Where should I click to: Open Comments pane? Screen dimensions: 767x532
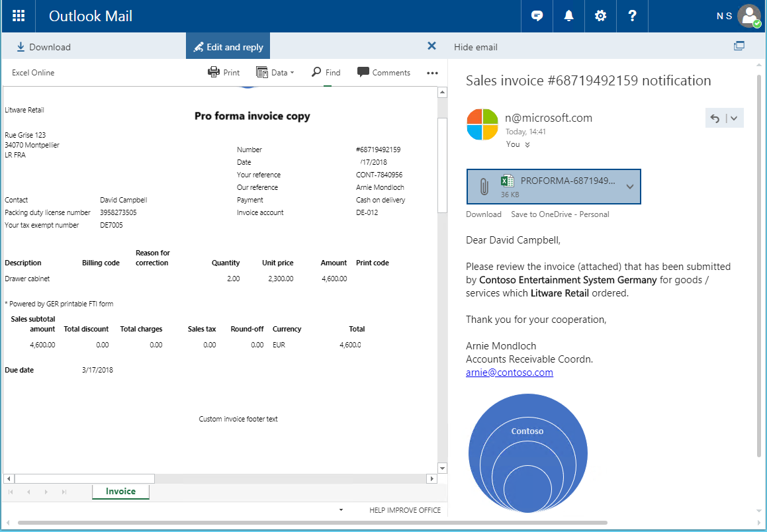[x=384, y=72]
